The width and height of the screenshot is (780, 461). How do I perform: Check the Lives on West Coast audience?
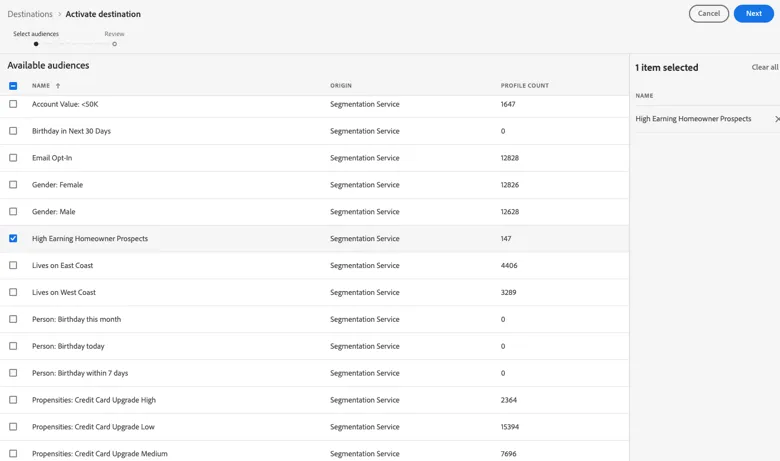click(x=13, y=292)
